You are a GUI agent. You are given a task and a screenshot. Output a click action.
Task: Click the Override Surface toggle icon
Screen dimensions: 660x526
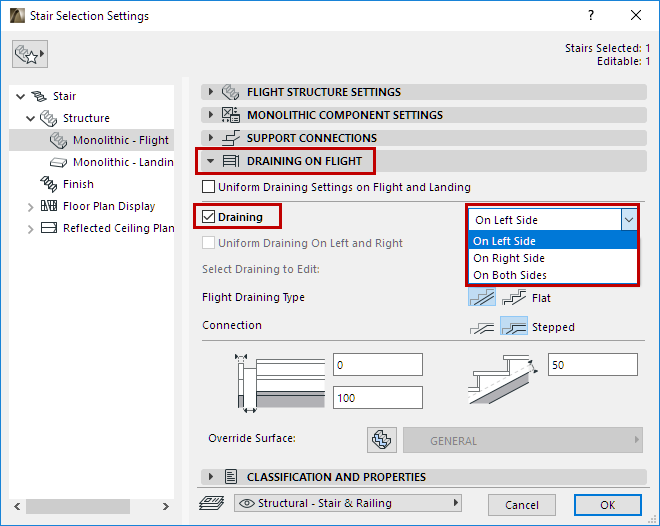point(382,440)
